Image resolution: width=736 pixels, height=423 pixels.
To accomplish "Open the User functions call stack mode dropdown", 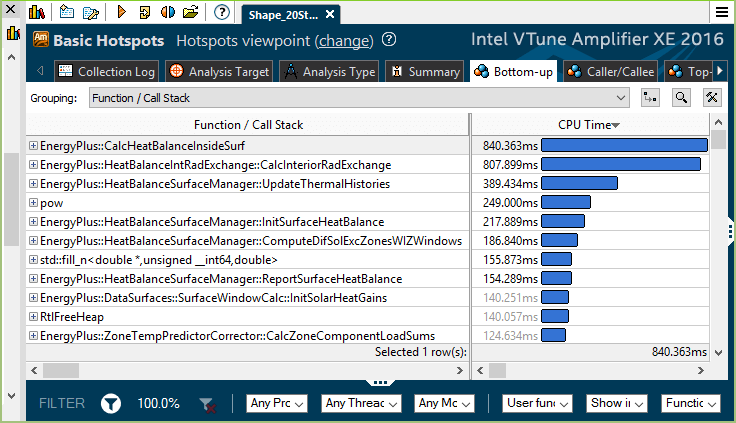I will [x=537, y=403].
